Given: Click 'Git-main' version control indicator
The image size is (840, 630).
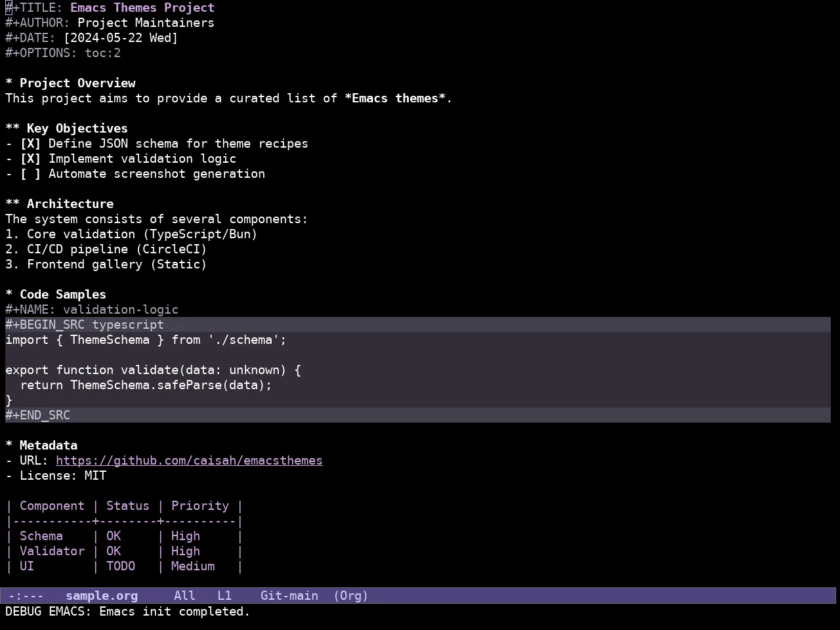Looking at the screenshot, I should pyautogui.click(x=289, y=596).
